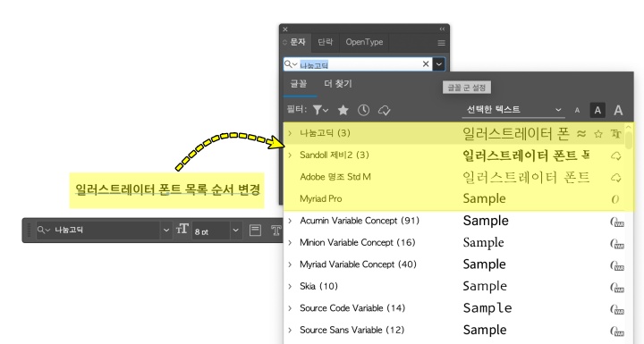Image resolution: width=644 pixels, height=344 pixels.
Task: Expand Myriad Variable Concept (40) family
Action: [290, 264]
